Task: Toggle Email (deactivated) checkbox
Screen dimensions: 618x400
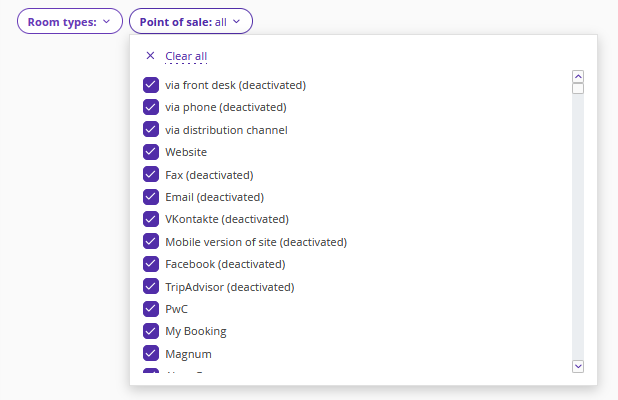Action: [151, 197]
